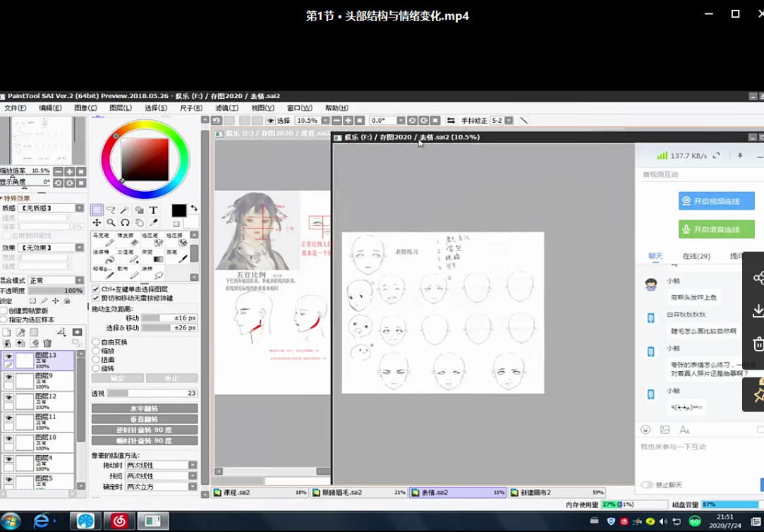The width and height of the screenshot is (764, 532).
Task: Choose the 马克笔 marker brush
Action: tap(102, 239)
